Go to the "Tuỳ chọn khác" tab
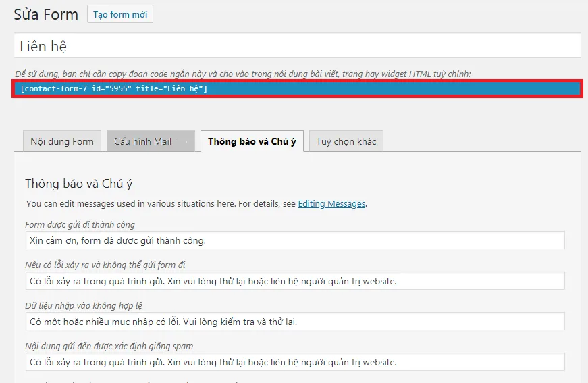Viewport: 588px width, 383px height. pos(346,141)
